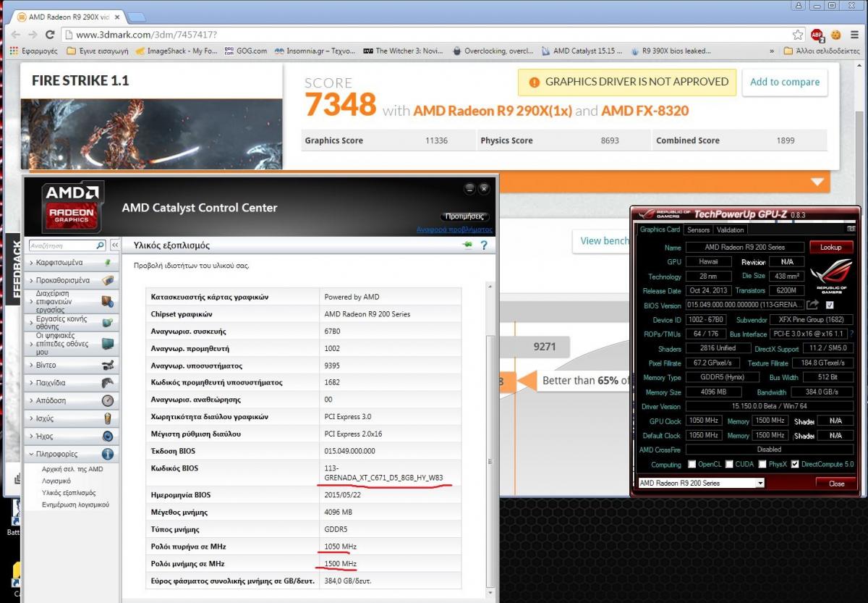Image resolution: width=868 pixels, height=603 pixels.
Task: Click the Chrome reload button
Action: pos(50,34)
